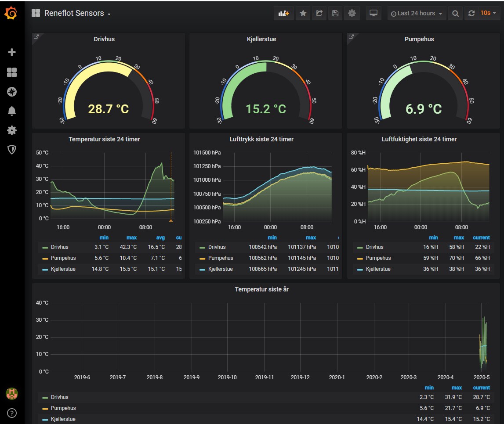The height and width of the screenshot is (424, 504).
Task: Sort Luftfuktighet legend by current column
Action: point(481,237)
